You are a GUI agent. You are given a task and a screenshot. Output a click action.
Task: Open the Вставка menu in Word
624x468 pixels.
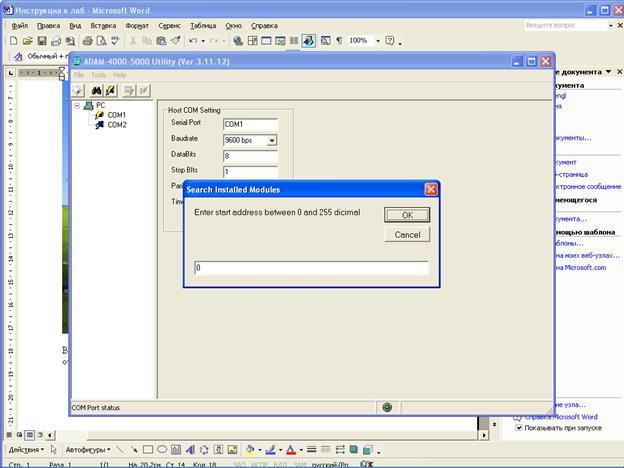[x=103, y=25]
